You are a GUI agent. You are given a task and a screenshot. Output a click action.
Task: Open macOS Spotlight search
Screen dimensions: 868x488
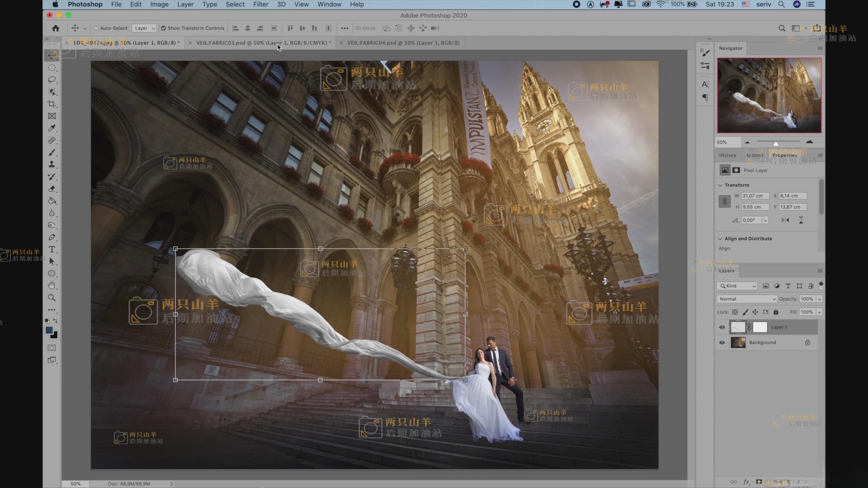[x=781, y=5]
